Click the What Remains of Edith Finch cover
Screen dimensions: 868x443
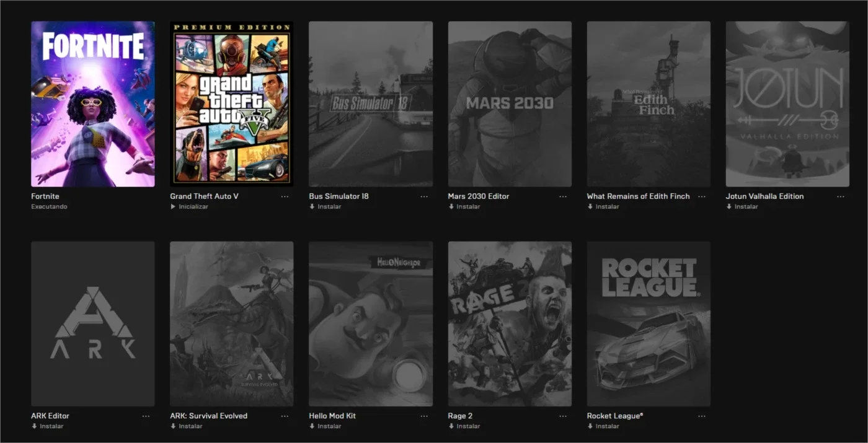pyautogui.click(x=649, y=104)
